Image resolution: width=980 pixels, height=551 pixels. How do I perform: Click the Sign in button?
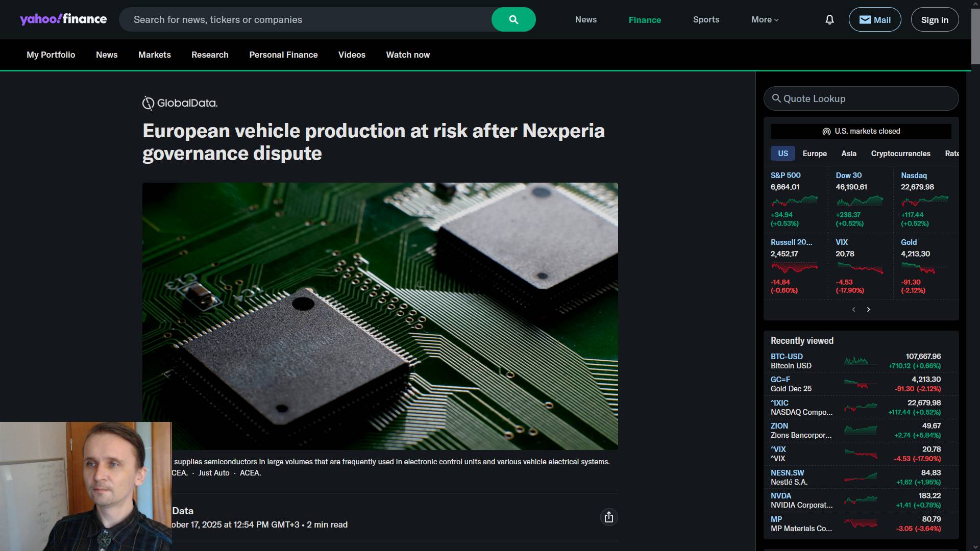point(934,19)
